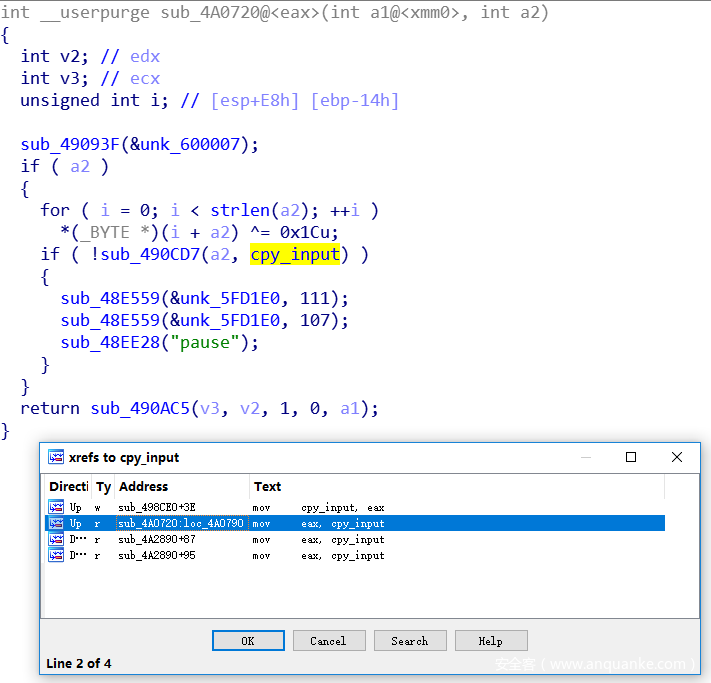
Task: Select the sub_498CE0+3E write reference row
Action: click(x=156, y=507)
